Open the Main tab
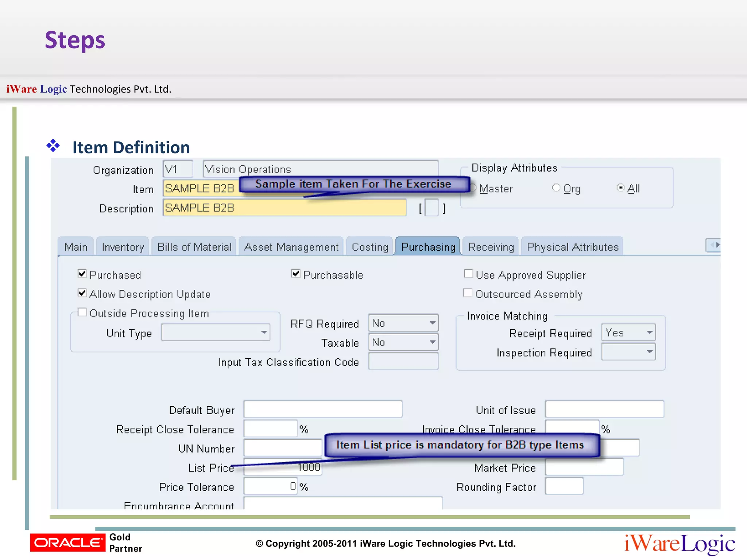The image size is (747, 560). pyautogui.click(x=76, y=247)
